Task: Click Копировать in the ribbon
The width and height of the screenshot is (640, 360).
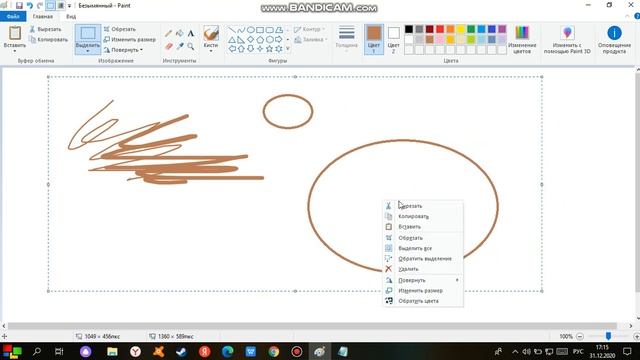Action: (x=49, y=40)
